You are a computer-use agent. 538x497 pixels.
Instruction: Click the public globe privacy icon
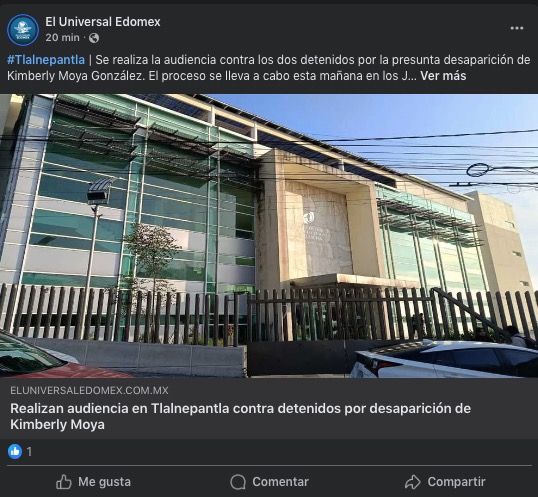94,38
